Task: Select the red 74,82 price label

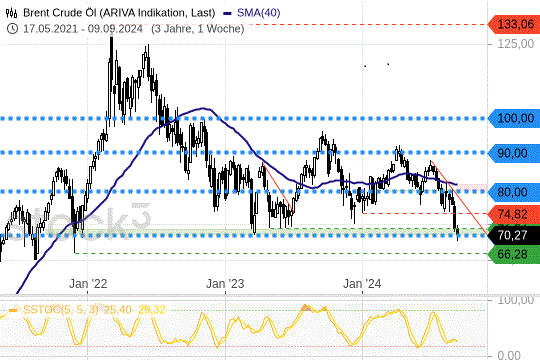Action: click(x=513, y=214)
